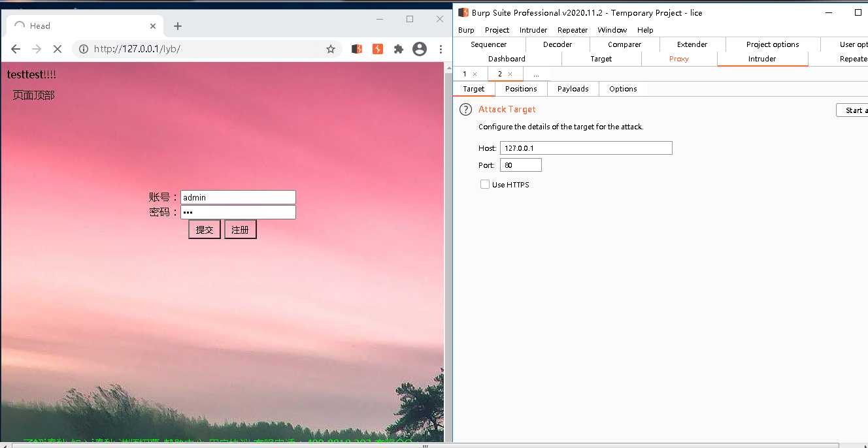Viewport: 868px width, 448px height.
Task: Switch to Burp Target tool tab
Action: click(x=601, y=59)
